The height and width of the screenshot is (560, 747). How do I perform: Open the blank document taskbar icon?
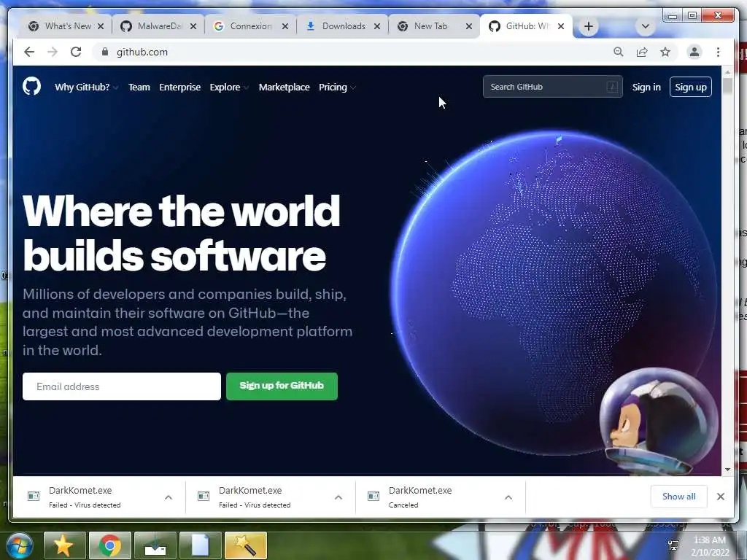[201, 545]
